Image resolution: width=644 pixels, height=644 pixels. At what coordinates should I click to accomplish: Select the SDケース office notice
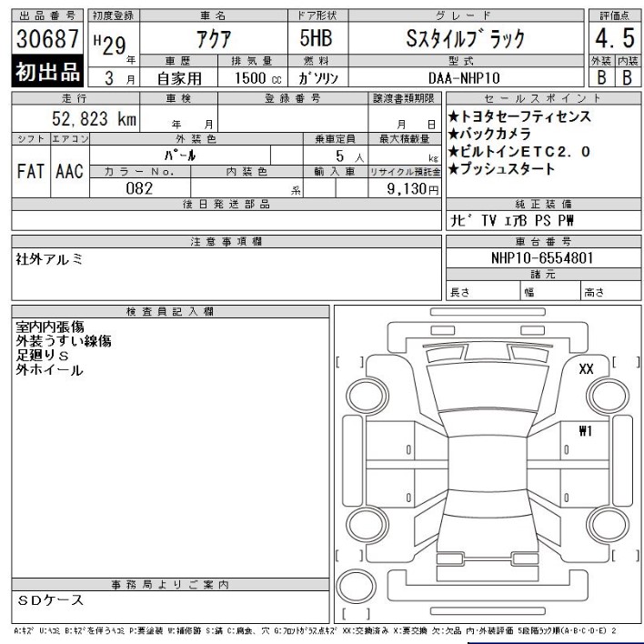(51, 600)
